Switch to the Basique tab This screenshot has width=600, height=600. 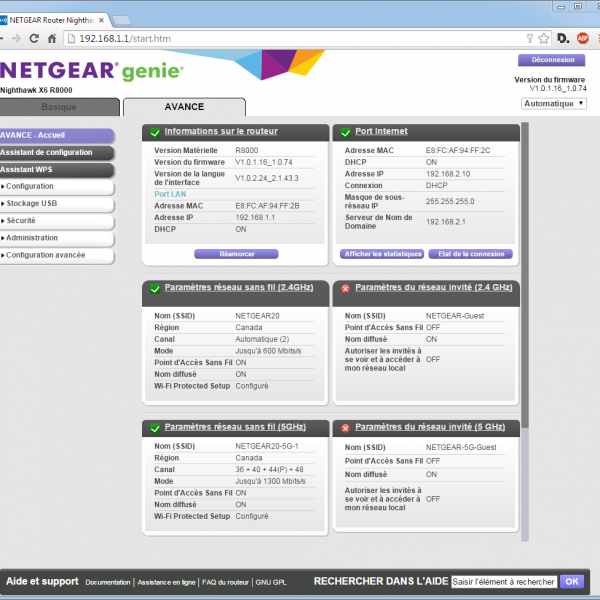[x=59, y=107]
